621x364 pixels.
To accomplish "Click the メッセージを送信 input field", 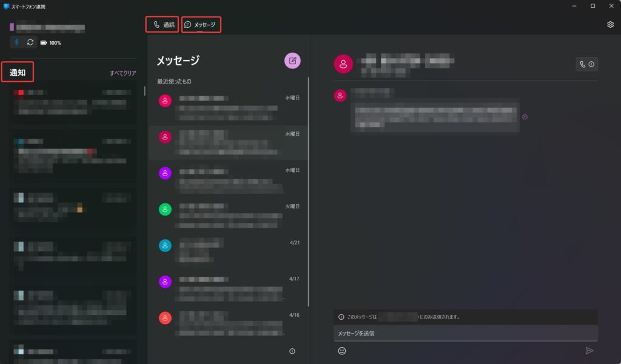I will click(466, 333).
